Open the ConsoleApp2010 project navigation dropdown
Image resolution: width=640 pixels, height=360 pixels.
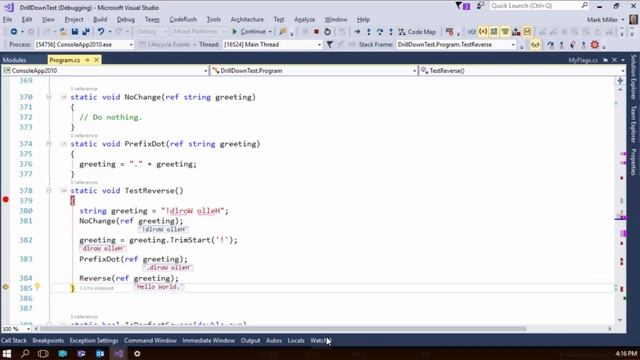point(105,71)
